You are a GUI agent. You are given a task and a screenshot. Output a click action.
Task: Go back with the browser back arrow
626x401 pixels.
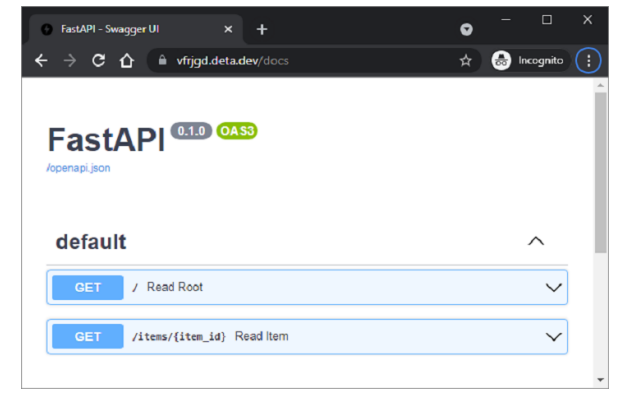41,61
